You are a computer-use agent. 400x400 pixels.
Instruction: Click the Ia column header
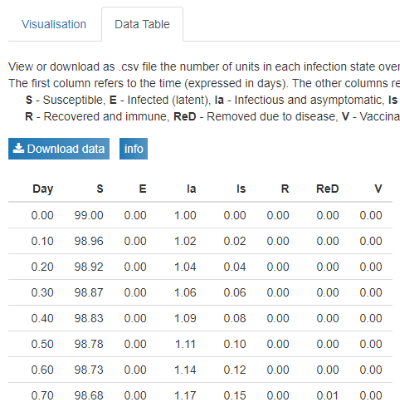191,189
